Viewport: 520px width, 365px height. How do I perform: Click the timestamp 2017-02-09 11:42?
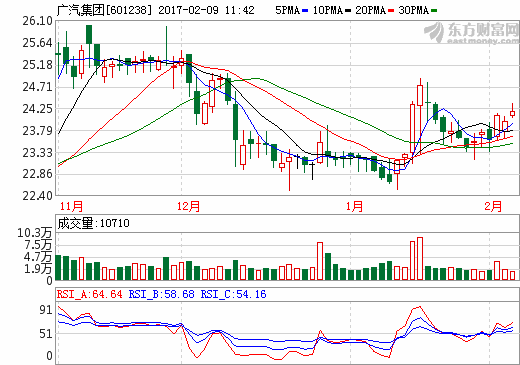(206, 10)
